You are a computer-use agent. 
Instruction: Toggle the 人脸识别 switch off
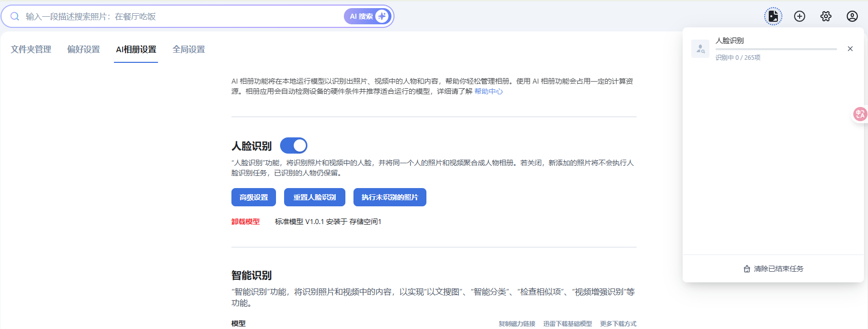tap(294, 145)
